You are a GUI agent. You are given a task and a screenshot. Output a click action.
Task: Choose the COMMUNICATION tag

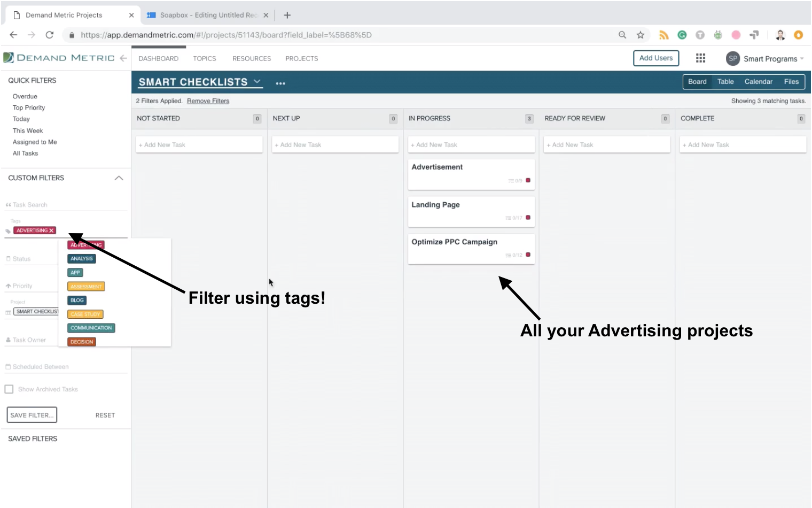pos(91,328)
